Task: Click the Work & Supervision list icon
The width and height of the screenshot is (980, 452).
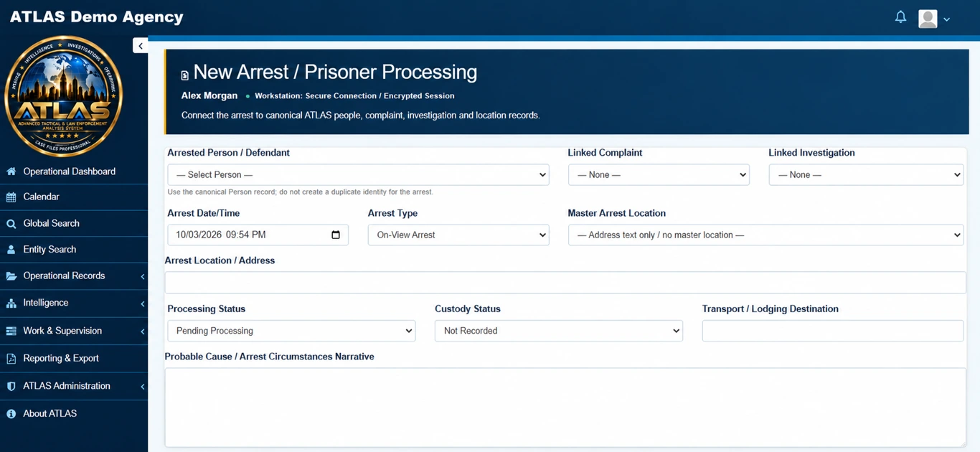Action: point(11,331)
